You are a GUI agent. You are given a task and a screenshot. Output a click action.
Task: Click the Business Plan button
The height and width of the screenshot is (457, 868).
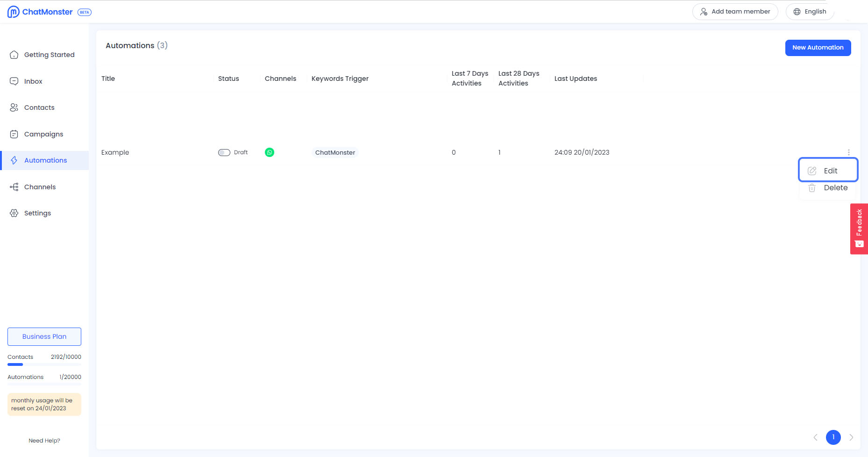[x=44, y=336]
